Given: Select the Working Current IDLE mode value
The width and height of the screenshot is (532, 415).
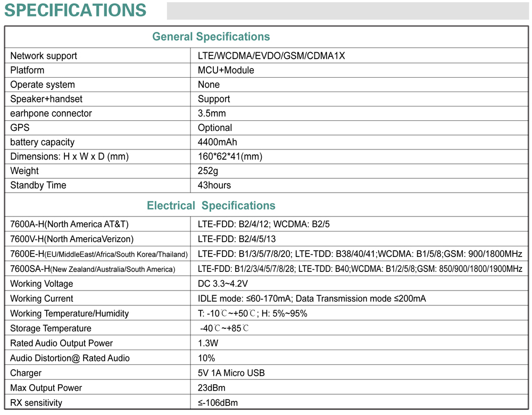Looking at the screenshot, I should [312, 298].
